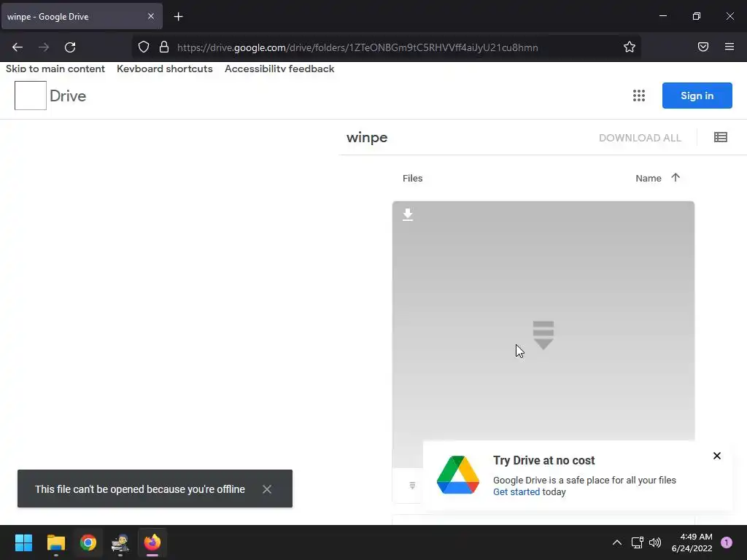Open the clock and date panel
747x560 pixels.
(x=692, y=542)
